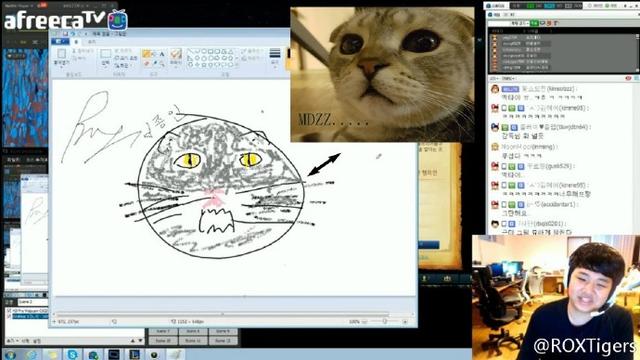The height and width of the screenshot is (360, 640).
Task: Adjust Paint's zoom slider handle
Action: 384,322
